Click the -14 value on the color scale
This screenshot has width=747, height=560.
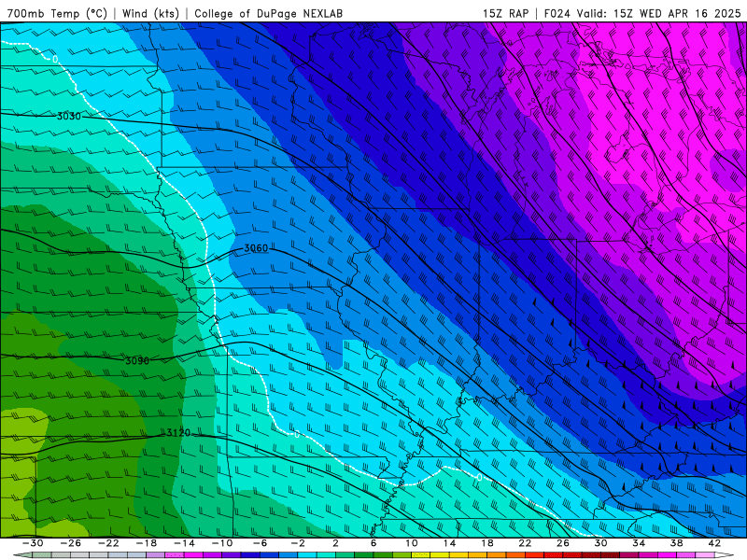(x=184, y=543)
